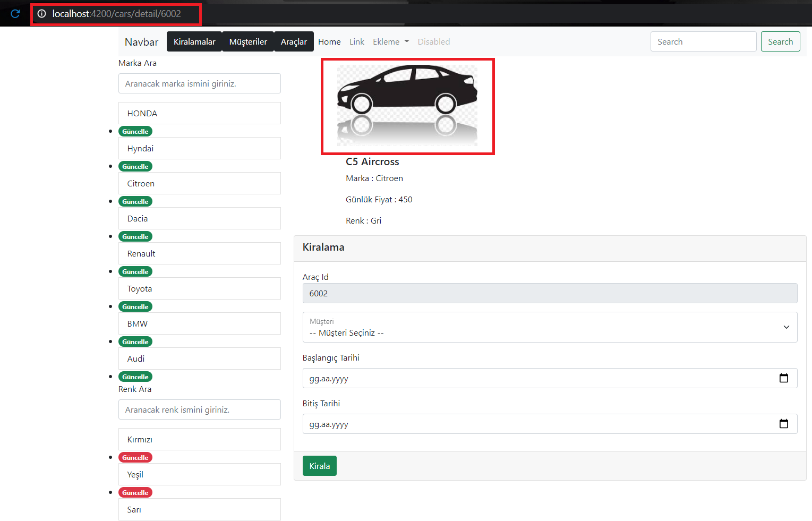Click the Search button
This screenshot has height=521, width=812.
pos(780,41)
